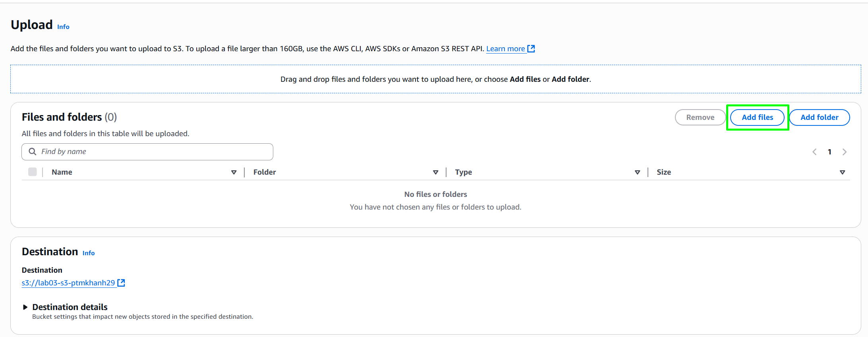Open the Learn more link
This screenshot has height=337, width=868.
506,49
